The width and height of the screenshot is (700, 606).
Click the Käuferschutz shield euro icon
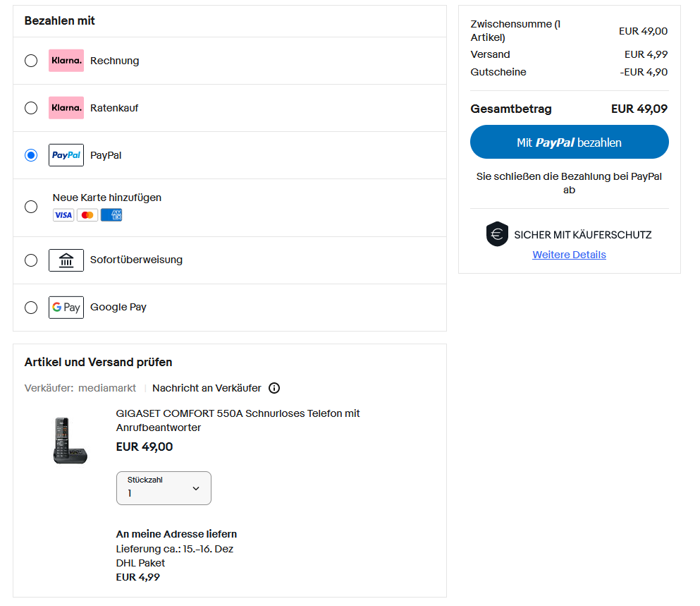pyautogui.click(x=497, y=234)
